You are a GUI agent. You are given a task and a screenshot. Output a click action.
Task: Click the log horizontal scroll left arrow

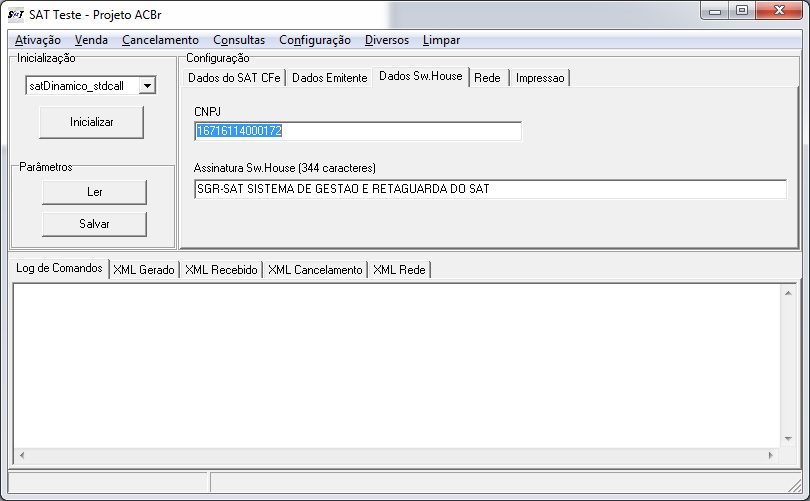(21, 456)
